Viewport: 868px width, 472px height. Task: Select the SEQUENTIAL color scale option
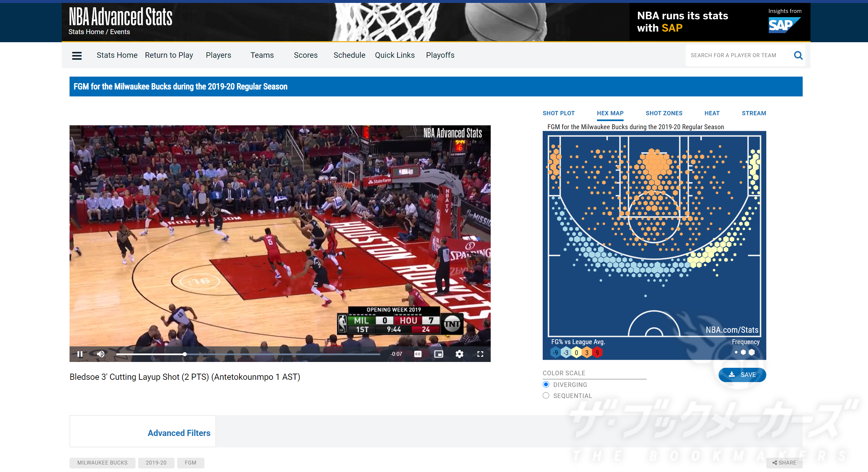tap(546, 395)
